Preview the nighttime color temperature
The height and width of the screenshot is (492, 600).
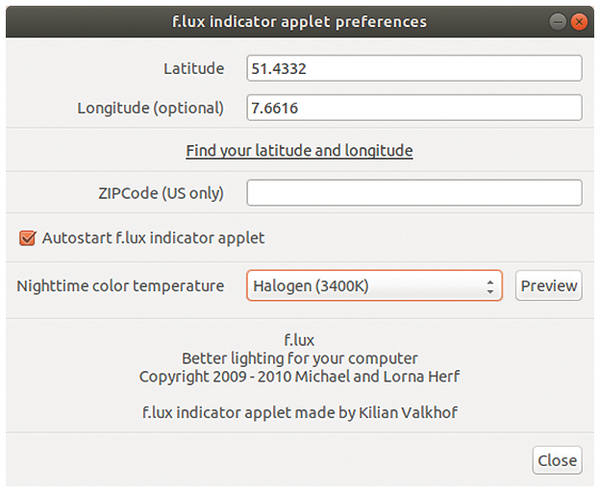point(549,286)
